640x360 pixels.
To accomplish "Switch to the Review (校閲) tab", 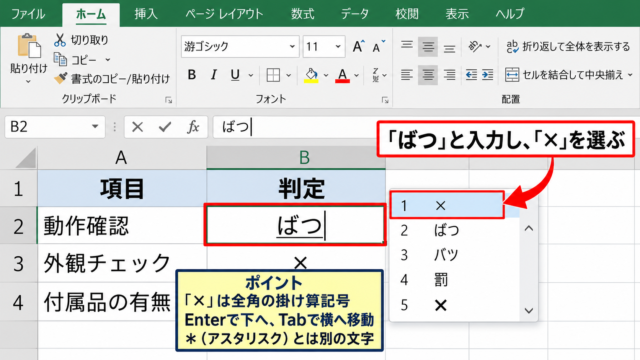I will (x=407, y=14).
